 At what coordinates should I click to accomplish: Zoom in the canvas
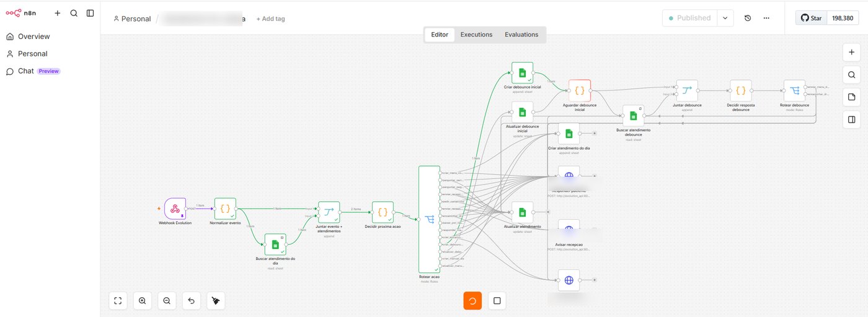142,301
